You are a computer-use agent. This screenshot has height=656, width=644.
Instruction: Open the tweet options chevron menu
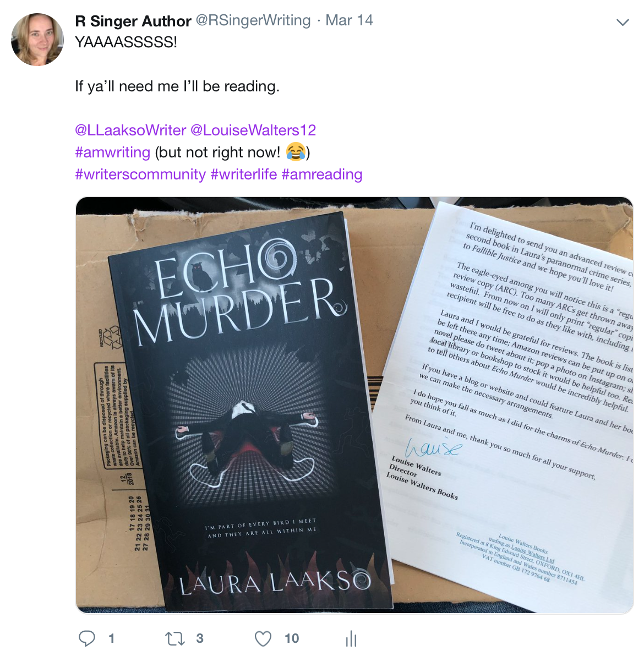[623, 22]
